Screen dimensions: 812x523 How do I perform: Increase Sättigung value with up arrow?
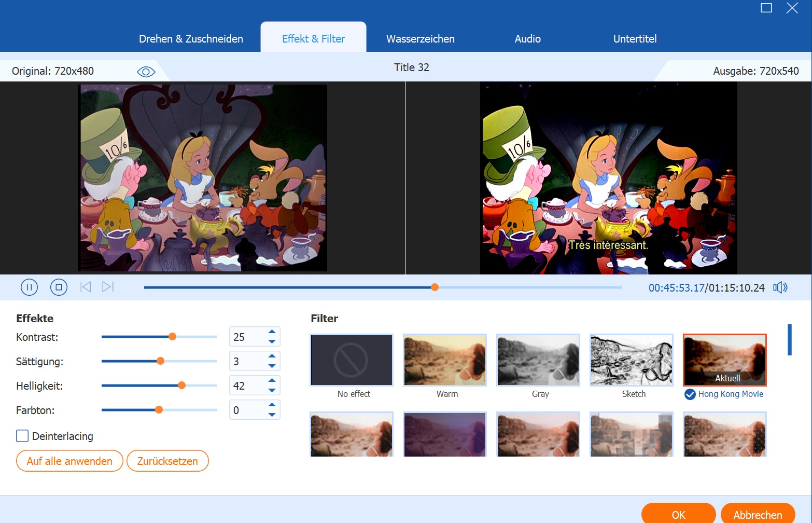point(272,356)
